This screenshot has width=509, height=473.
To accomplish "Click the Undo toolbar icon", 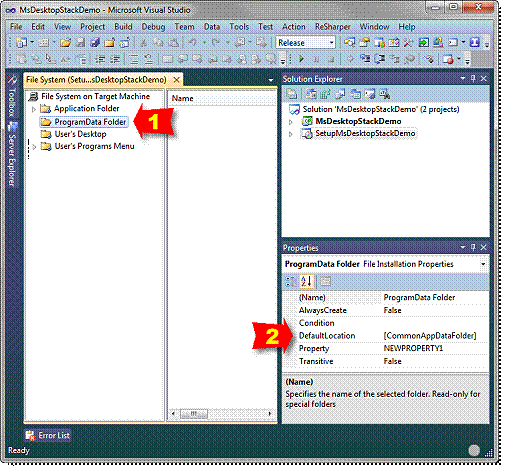I will point(192,43).
